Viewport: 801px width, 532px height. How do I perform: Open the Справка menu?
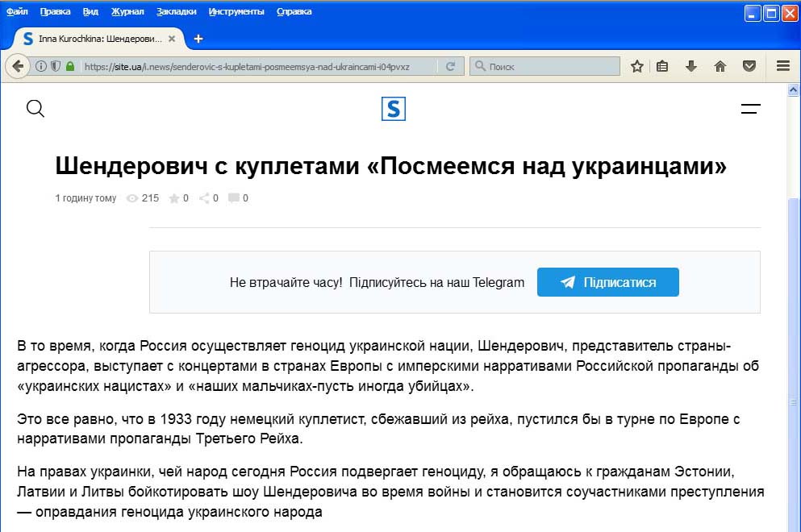tap(294, 11)
